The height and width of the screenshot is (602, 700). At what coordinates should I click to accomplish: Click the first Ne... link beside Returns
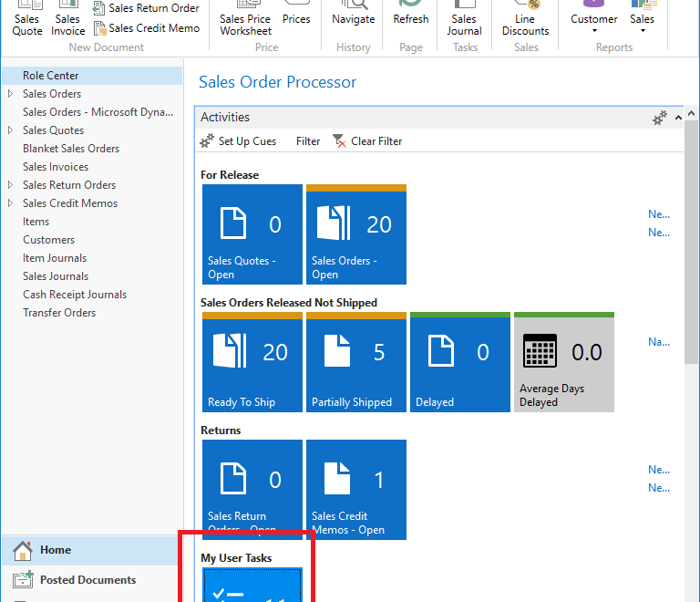pyautogui.click(x=659, y=470)
